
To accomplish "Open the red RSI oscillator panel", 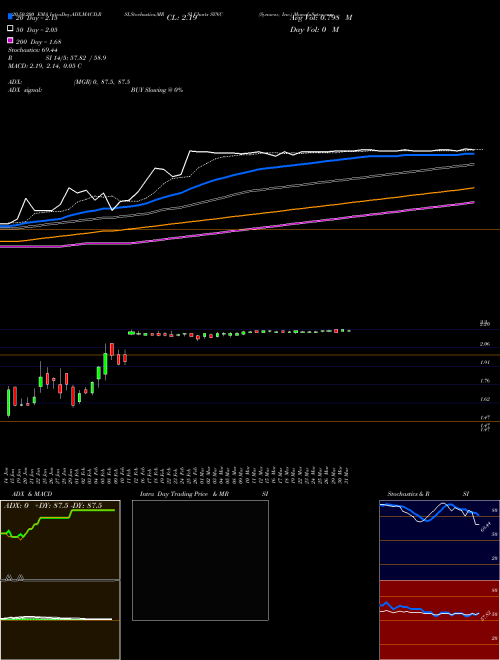I will click(x=439, y=620).
